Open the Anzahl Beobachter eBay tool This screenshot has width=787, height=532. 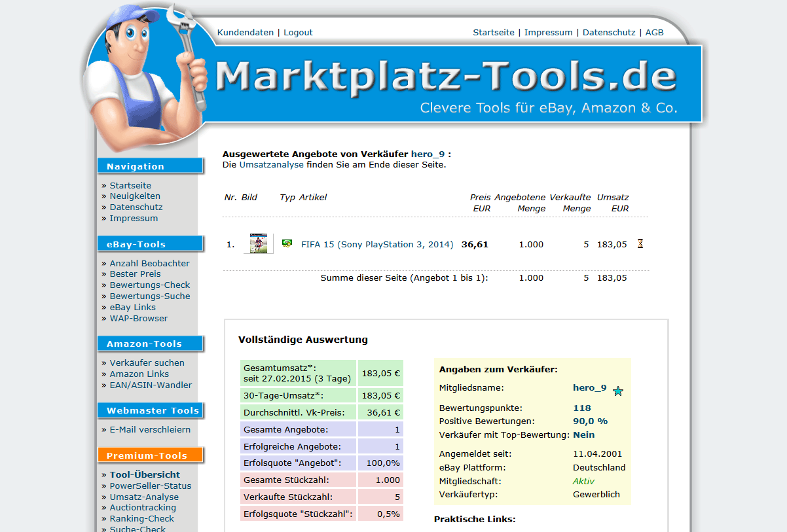[149, 264]
